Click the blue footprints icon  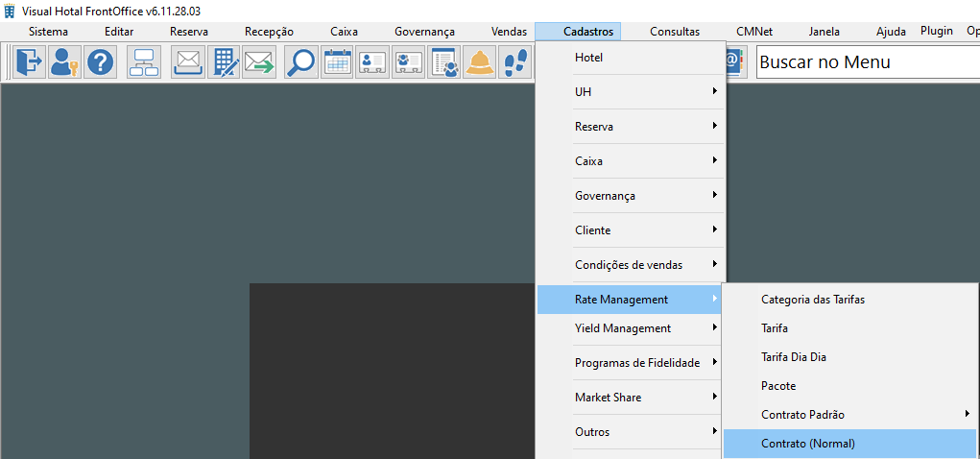coord(515,61)
